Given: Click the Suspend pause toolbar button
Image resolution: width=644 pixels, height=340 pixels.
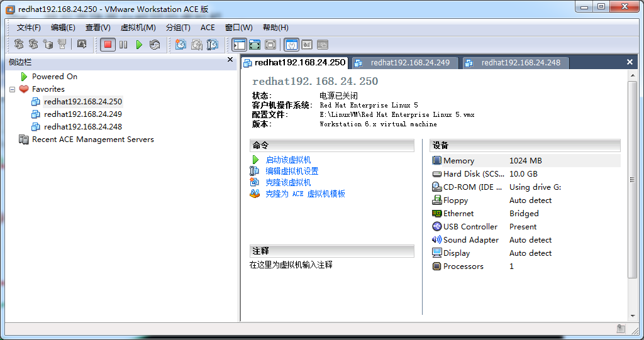Looking at the screenshot, I should click(x=123, y=45).
